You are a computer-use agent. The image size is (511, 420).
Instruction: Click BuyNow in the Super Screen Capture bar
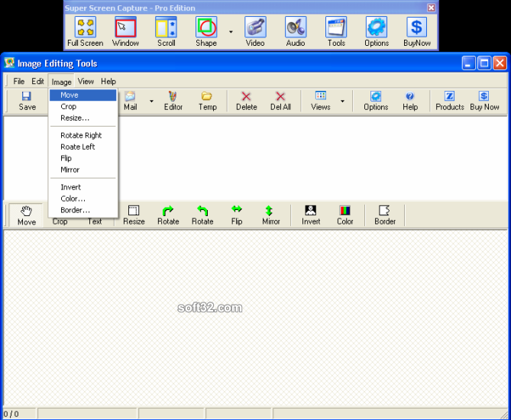(417, 31)
